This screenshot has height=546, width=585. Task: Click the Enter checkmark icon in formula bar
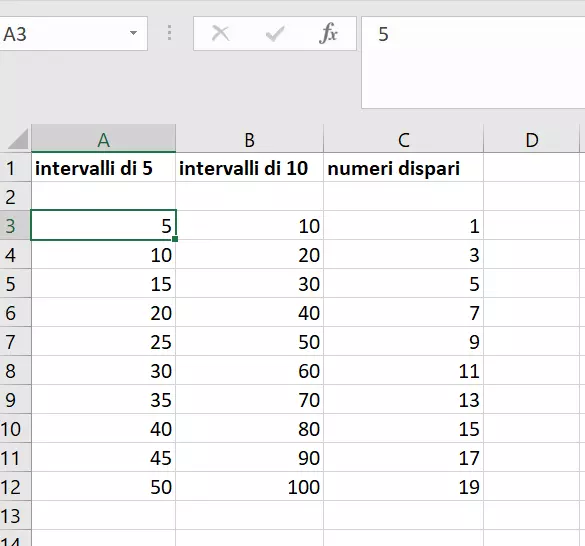(275, 34)
